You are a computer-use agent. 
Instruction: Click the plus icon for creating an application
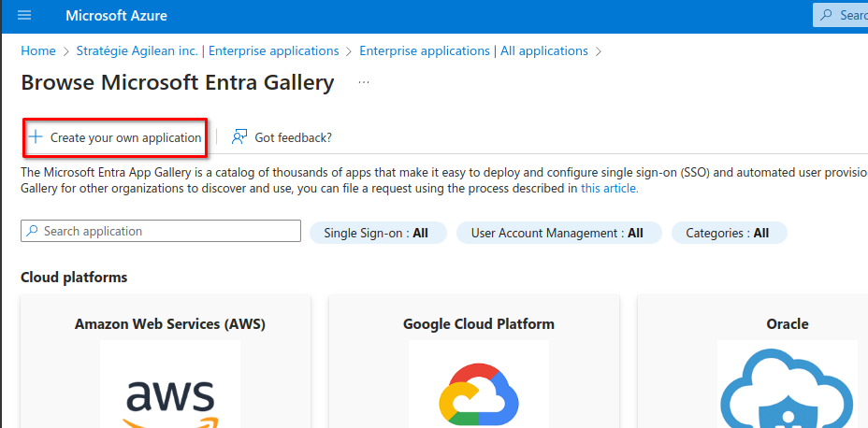[36, 137]
